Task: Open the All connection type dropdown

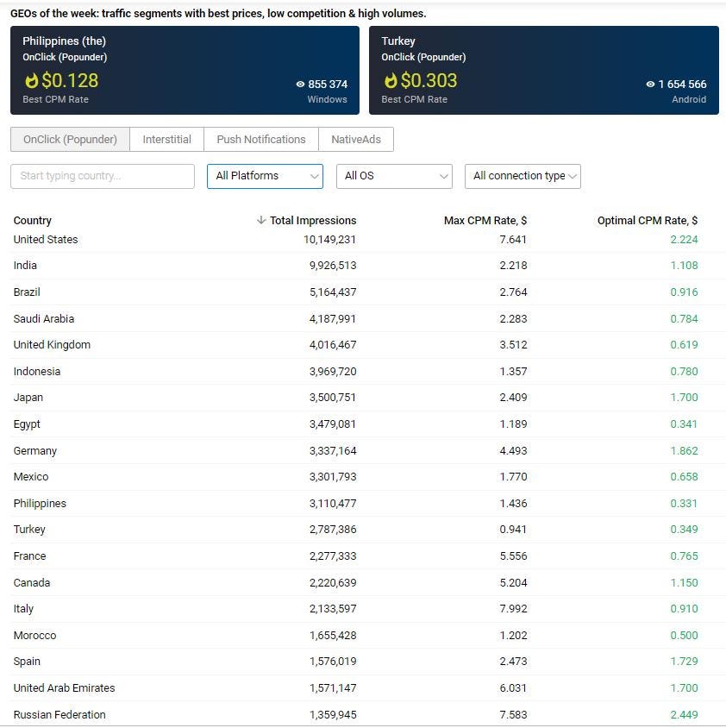Action: click(523, 176)
